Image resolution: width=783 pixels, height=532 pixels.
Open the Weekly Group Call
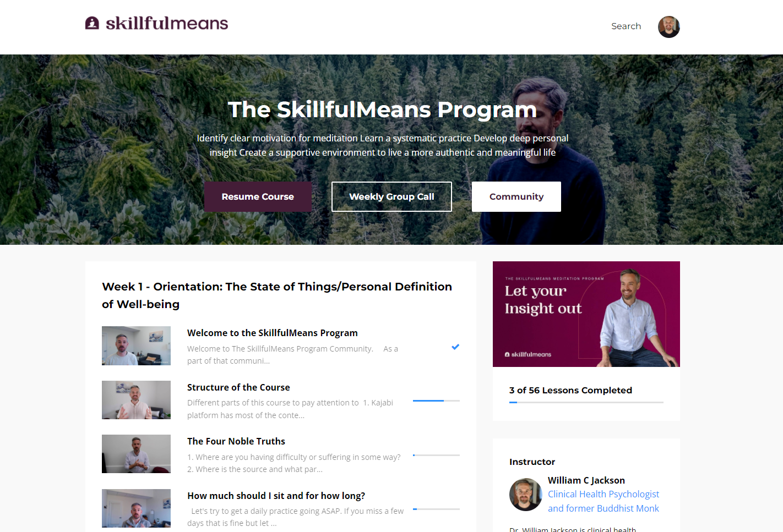[x=392, y=196]
